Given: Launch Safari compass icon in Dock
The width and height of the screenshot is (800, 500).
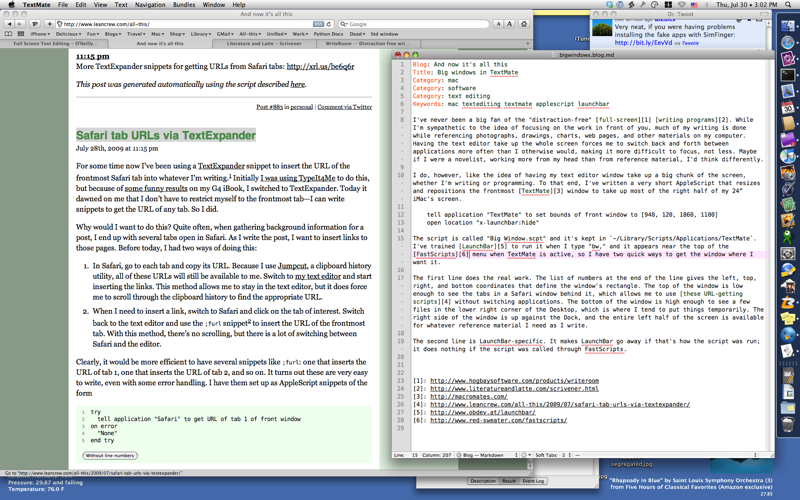Looking at the screenshot, I should [788, 43].
